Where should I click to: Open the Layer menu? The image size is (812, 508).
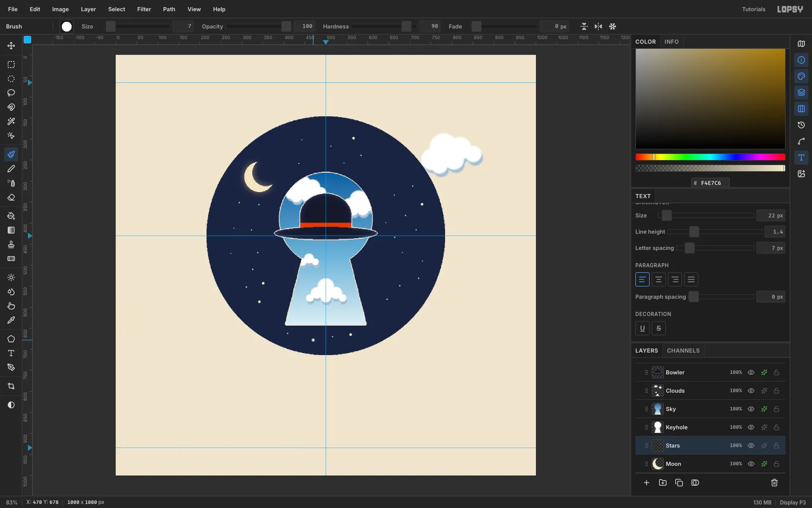[88, 9]
